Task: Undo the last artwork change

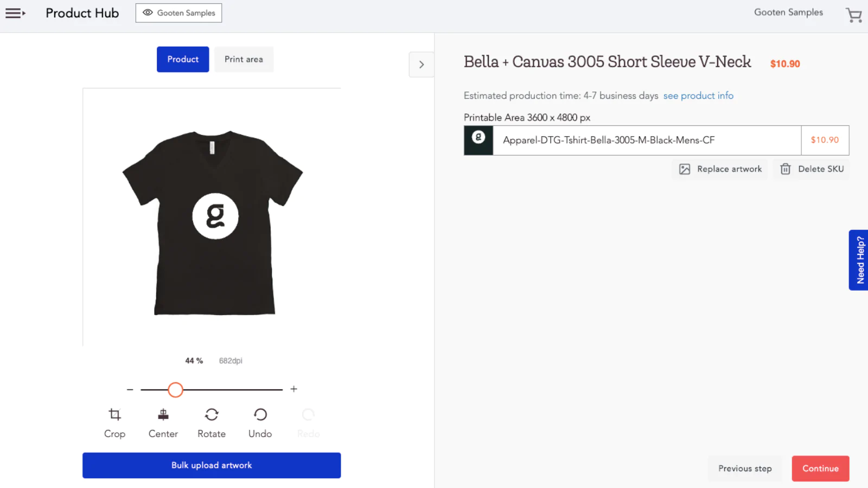Action: coord(260,415)
